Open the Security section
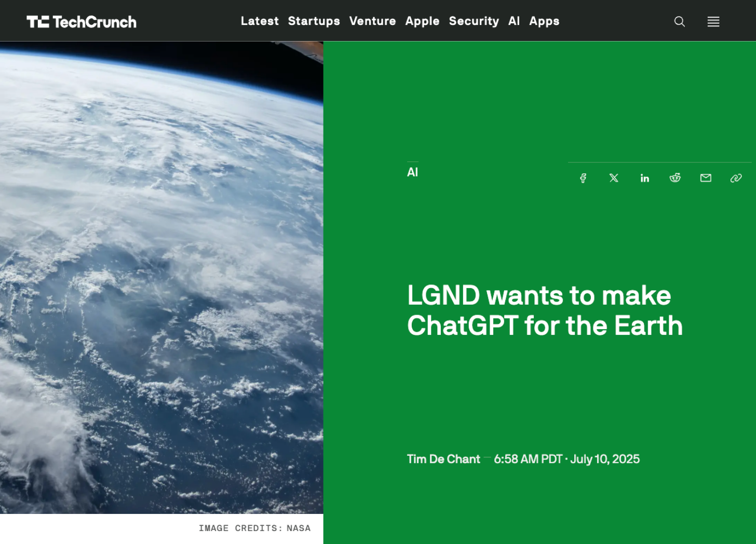The width and height of the screenshot is (756, 544). click(x=474, y=21)
